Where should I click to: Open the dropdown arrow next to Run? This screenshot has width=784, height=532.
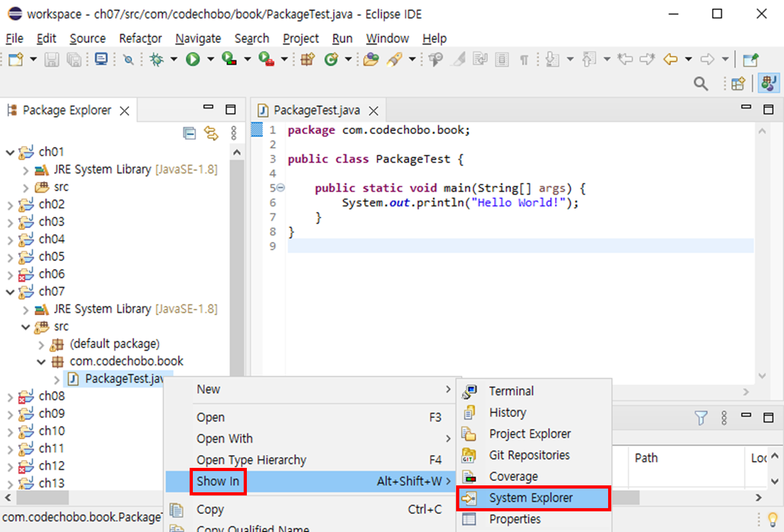pos(210,59)
